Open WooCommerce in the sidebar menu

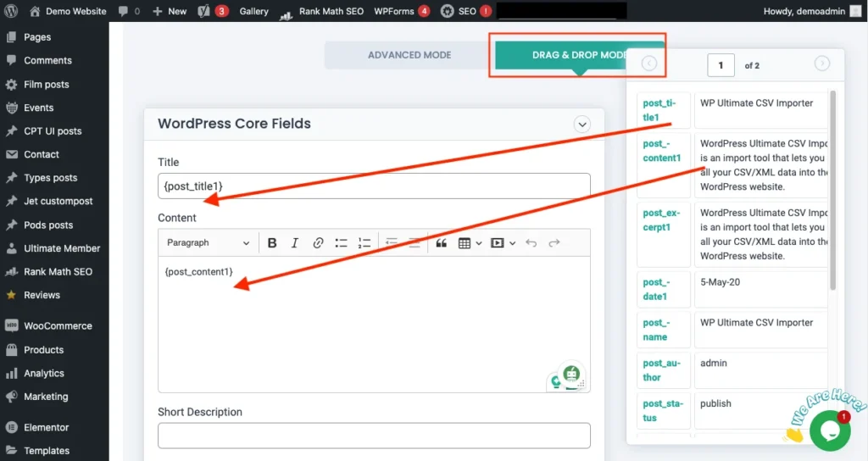[x=58, y=326]
